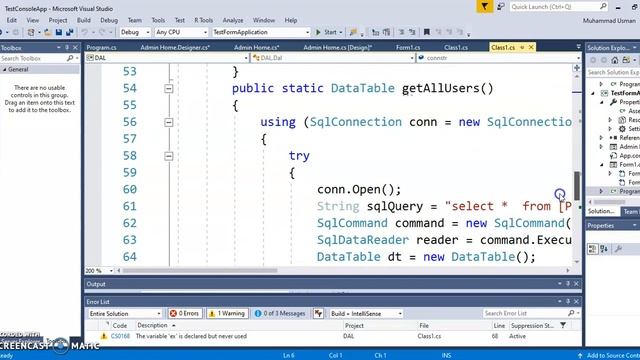640x360 pixels.
Task: Click the CS0168 error code link
Action: [x=120, y=336]
